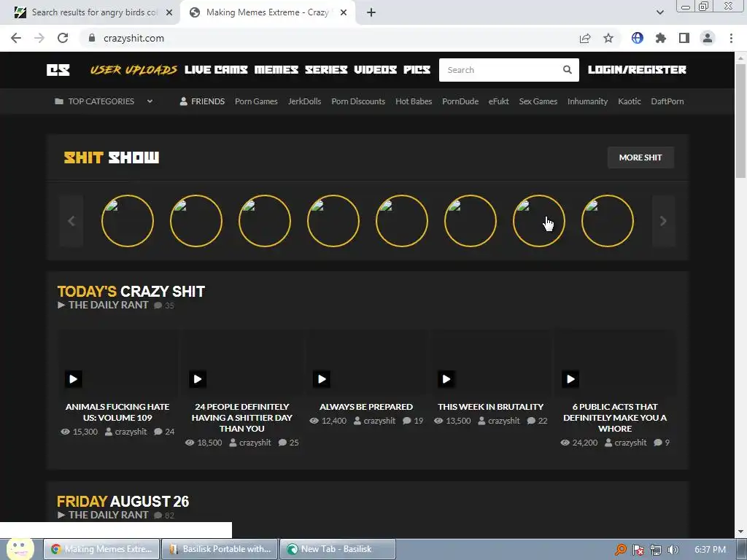747x560 pixels.
Task: Click the browser back arrow
Action: [16, 38]
